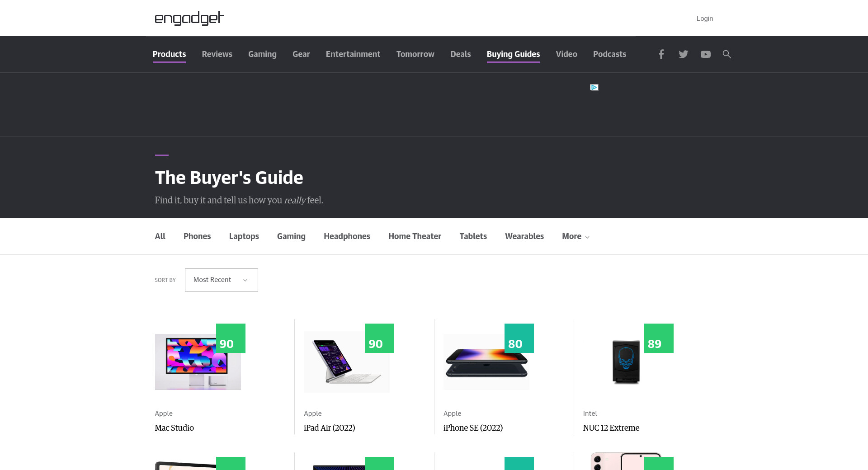
Task: Go to the Reviews section
Action: (217, 54)
